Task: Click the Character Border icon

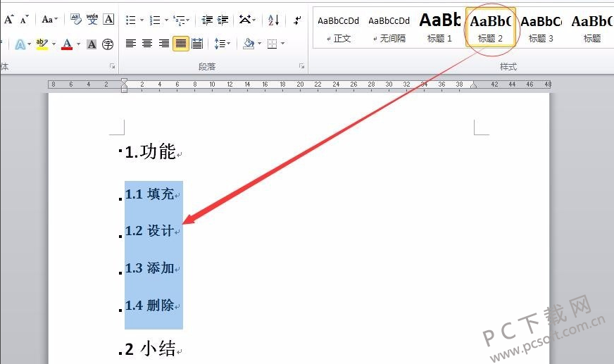Action: [108, 19]
